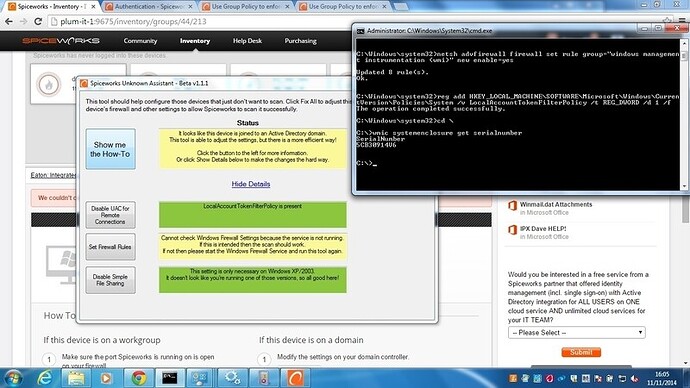Click the 'If this device is on a workgroup' heading

pos(102,340)
